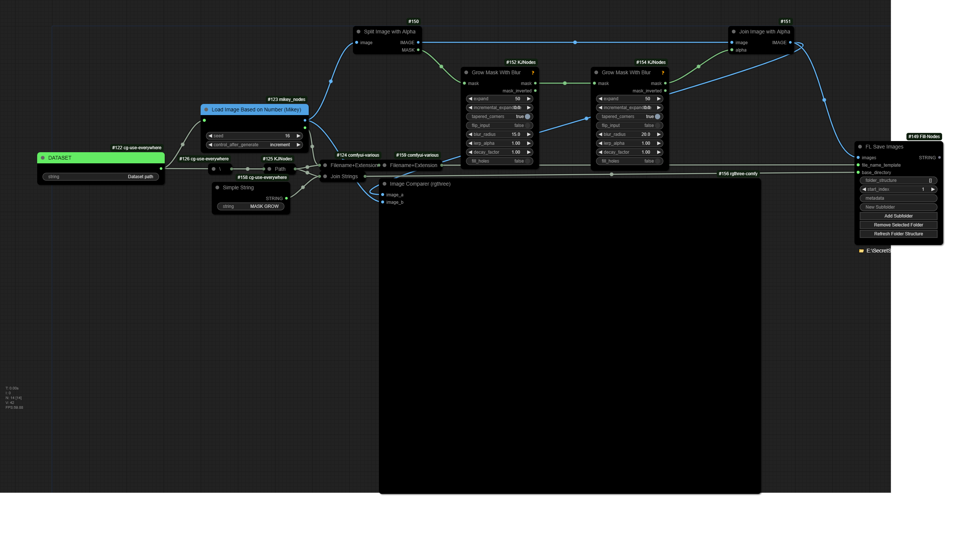This screenshot has width=980, height=542.
Task: Expand the collapsed backslash node #126 via its dot
Action: pos(214,169)
